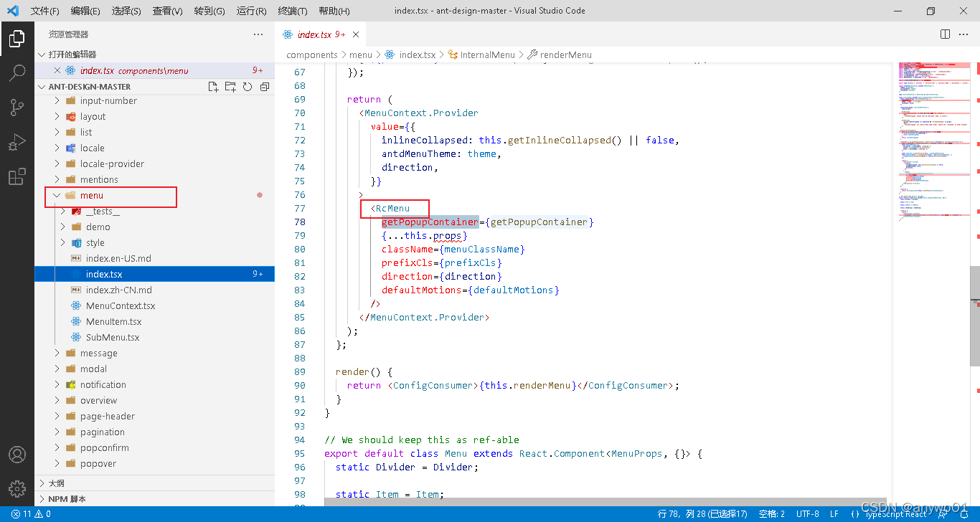The image size is (980, 522).
Task: Open the Accounts icon in activity bar
Action: coord(17,455)
